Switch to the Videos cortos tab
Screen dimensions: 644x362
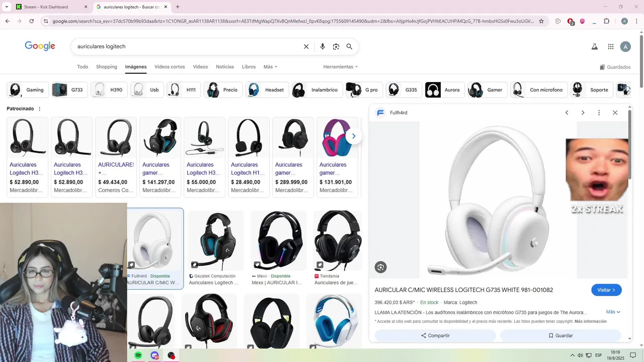(170, 67)
